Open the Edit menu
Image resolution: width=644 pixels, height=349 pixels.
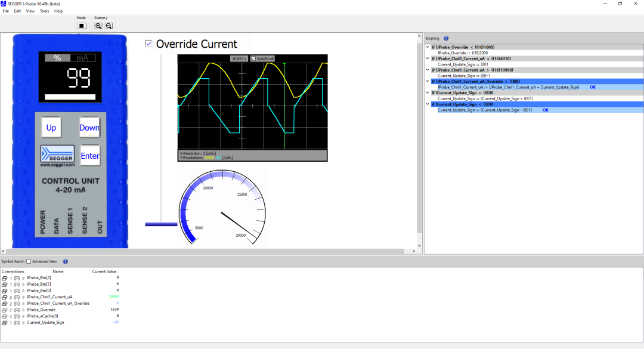click(x=17, y=11)
